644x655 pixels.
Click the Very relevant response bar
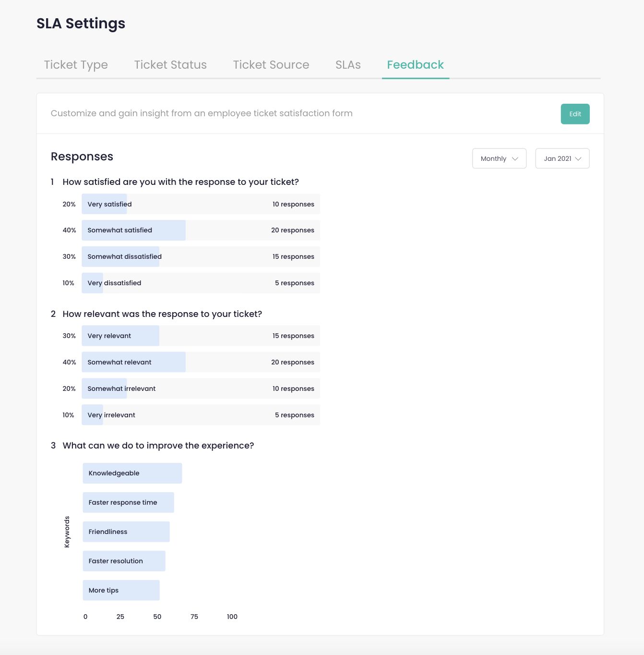201,336
